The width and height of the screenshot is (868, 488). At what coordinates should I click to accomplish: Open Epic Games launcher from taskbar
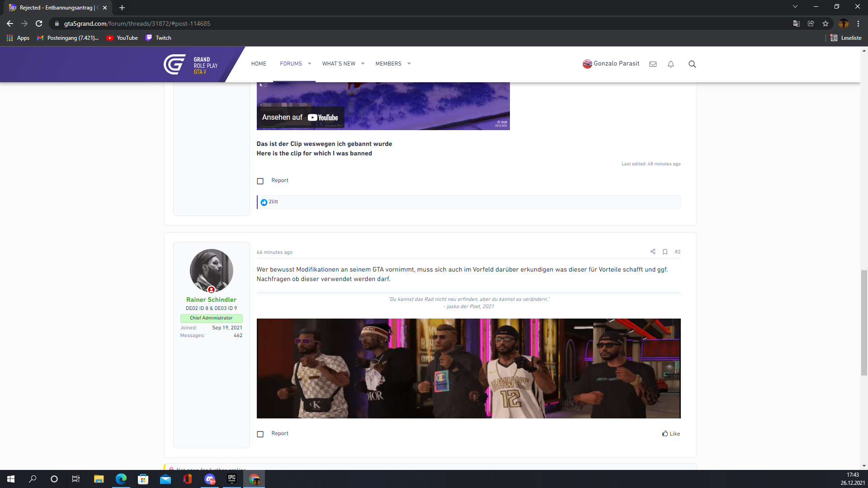coord(232,479)
